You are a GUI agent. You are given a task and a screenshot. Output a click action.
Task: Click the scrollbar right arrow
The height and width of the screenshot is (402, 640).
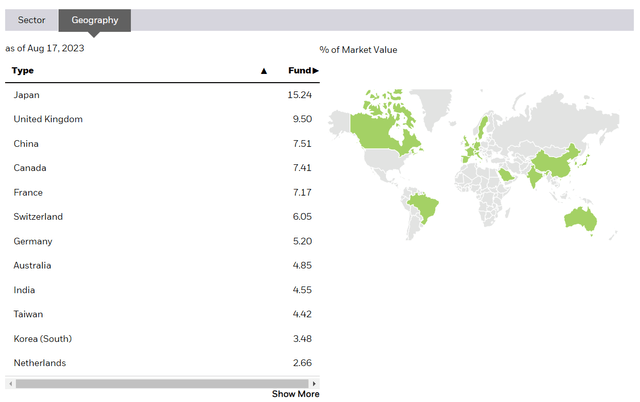314,384
